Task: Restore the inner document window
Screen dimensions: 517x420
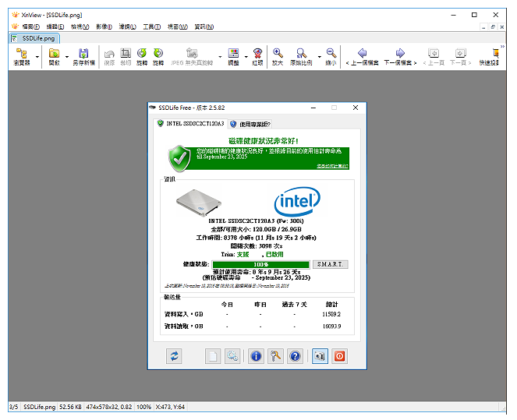Action: (493, 27)
